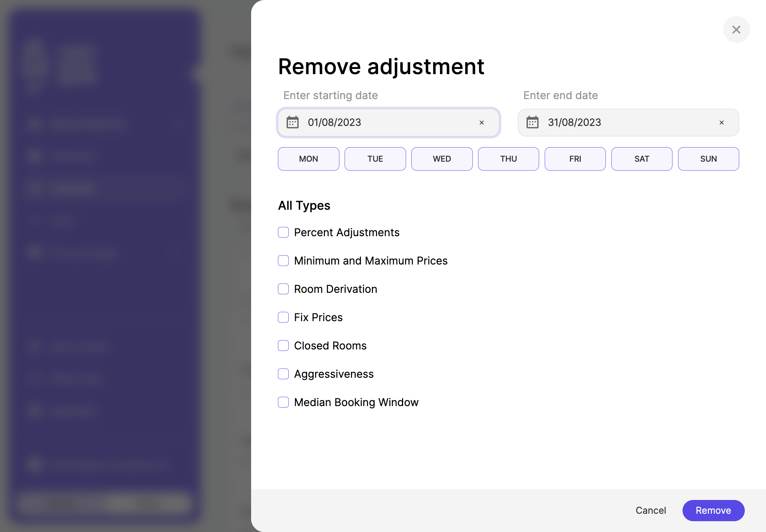
Task: Focus the end date field 31/08/2023
Action: (x=628, y=123)
